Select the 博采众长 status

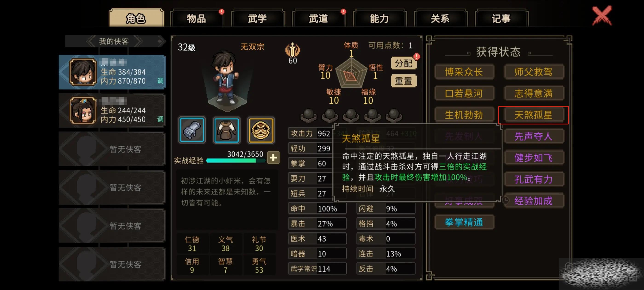(464, 72)
